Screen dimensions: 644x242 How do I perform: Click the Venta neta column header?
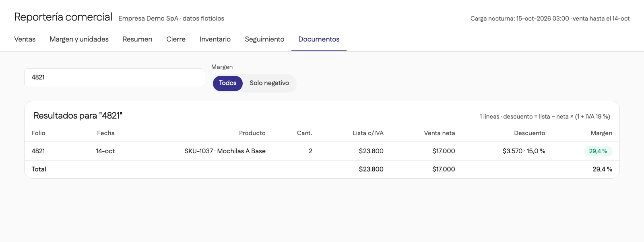(x=439, y=133)
